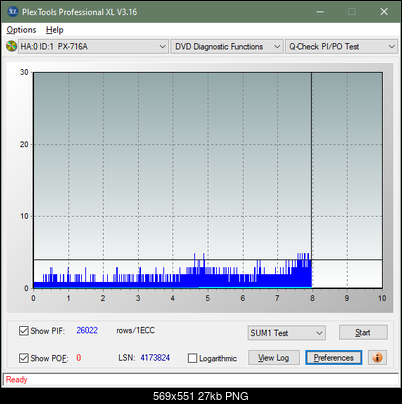Screen dimensions: 402x404
Task: Click the POF value 0
Action: coord(79,358)
